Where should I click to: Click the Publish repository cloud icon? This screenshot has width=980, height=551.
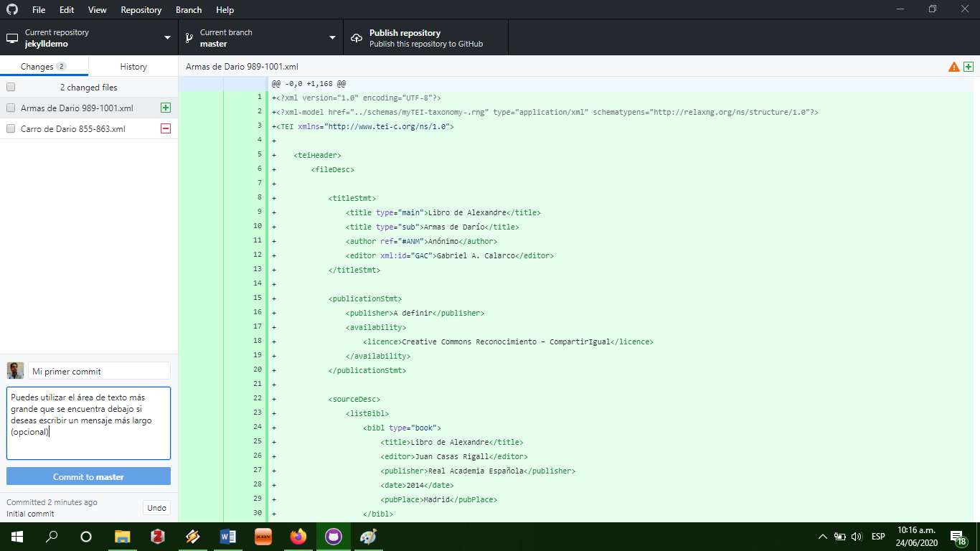356,37
